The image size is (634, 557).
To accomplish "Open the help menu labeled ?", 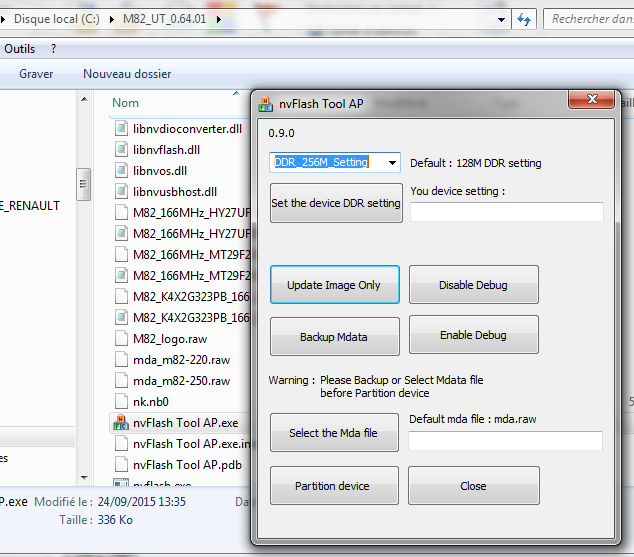I will coord(54,49).
